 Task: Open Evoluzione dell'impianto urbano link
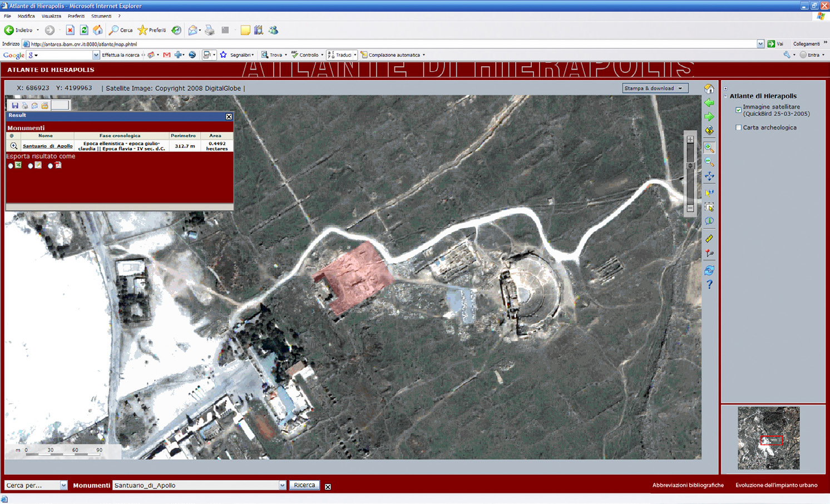pos(776,485)
